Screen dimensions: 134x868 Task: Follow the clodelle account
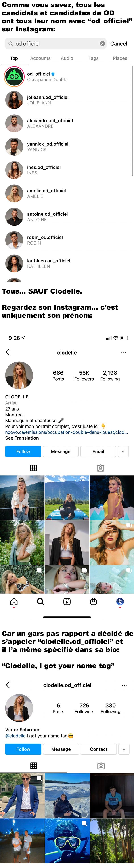coord(23,451)
